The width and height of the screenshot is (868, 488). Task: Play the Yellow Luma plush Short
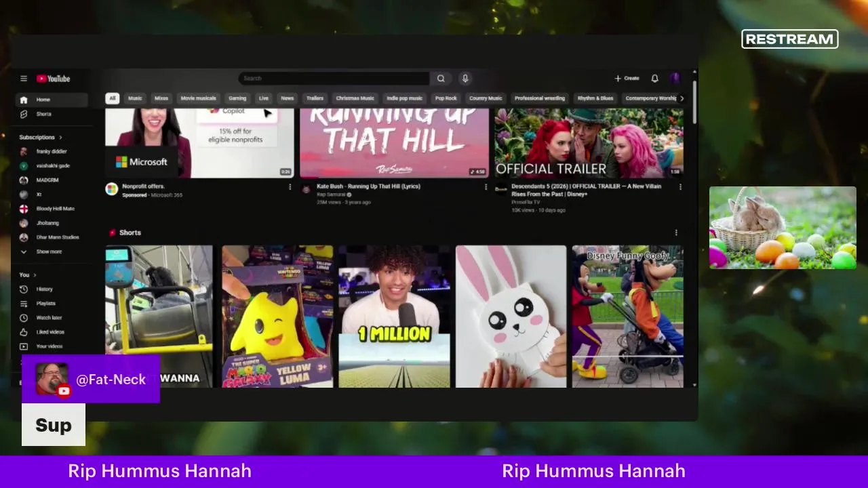pos(277,317)
